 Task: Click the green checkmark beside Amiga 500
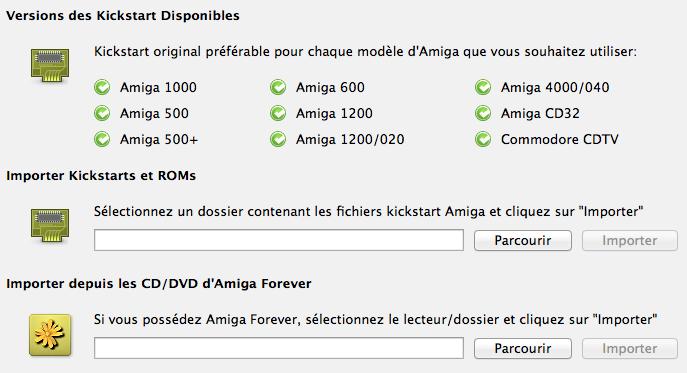[x=102, y=113]
